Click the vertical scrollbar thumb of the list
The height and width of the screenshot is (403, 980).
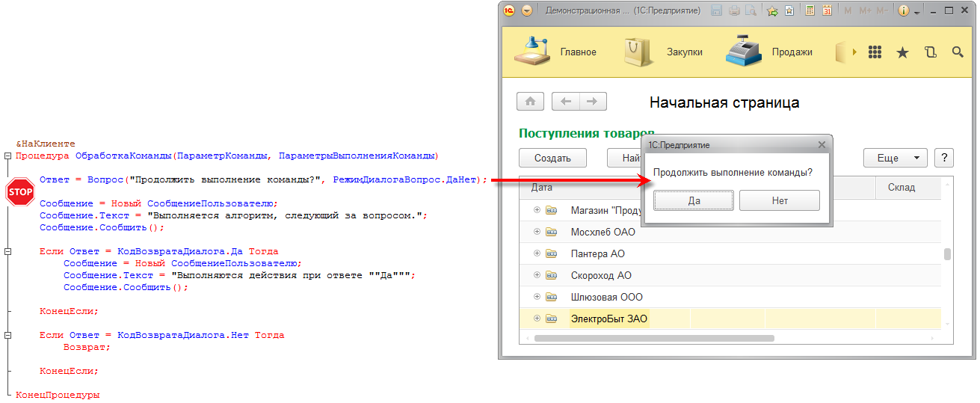(947, 254)
